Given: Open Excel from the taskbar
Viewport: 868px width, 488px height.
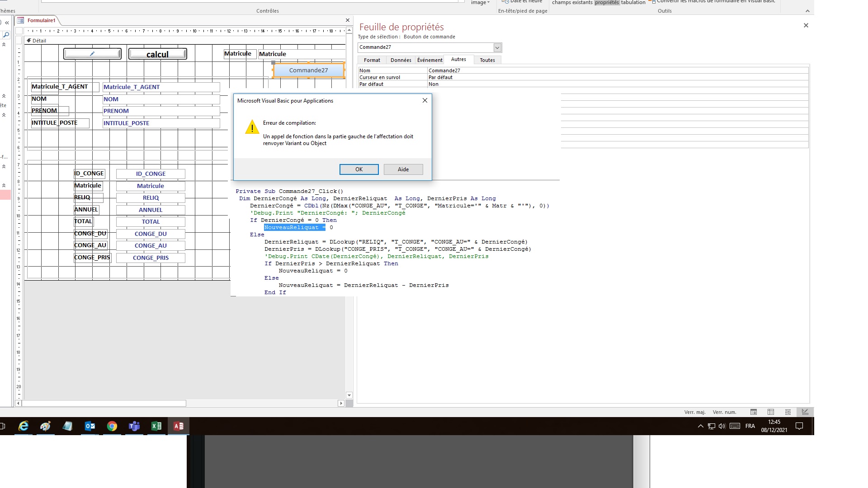Looking at the screenshot, I should click(x=156, y=426).
